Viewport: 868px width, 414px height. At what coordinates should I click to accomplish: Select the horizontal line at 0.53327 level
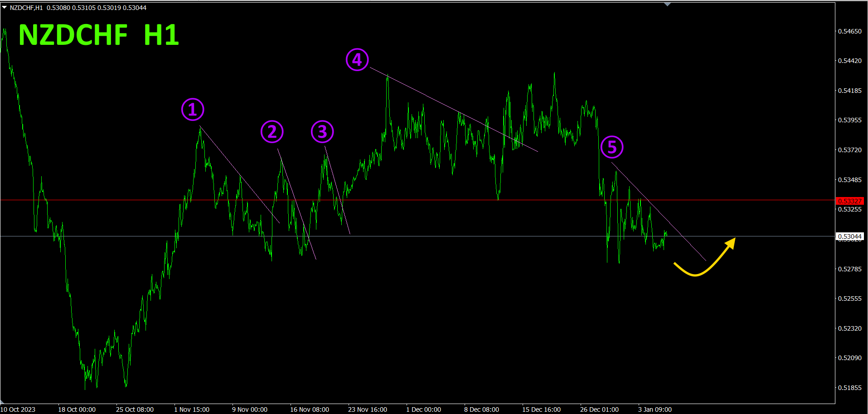coord(417,200)
